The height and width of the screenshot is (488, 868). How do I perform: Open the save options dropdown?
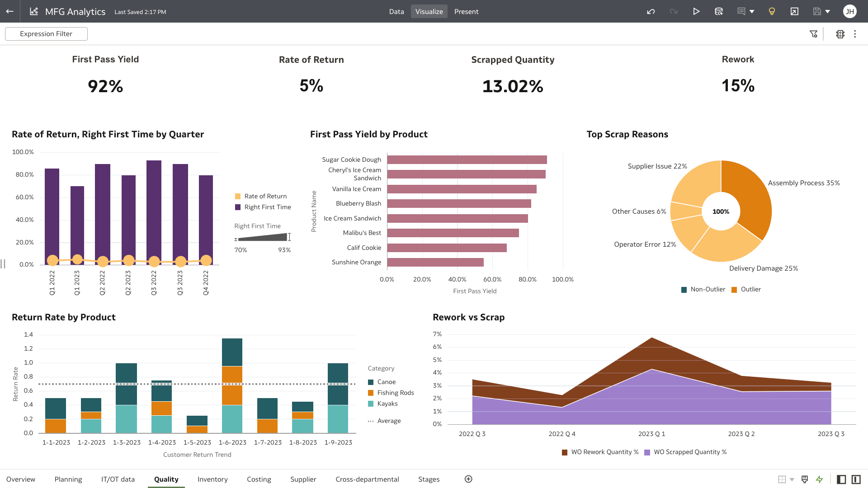(827, 11)
